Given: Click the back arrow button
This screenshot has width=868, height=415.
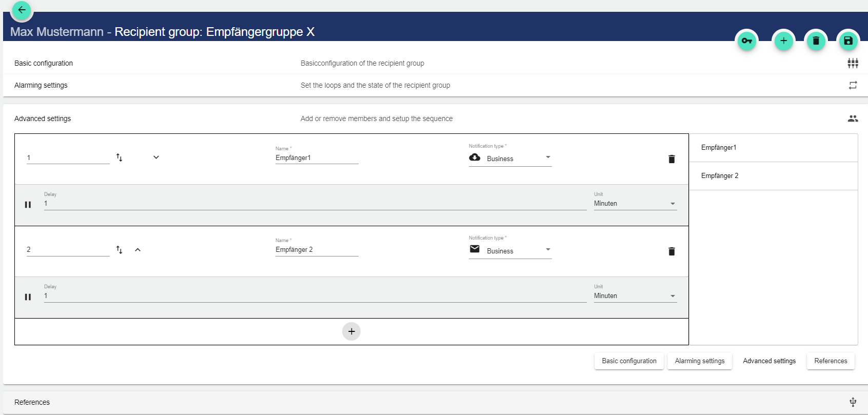Looking at the screenshot, I should coord(22,10).
